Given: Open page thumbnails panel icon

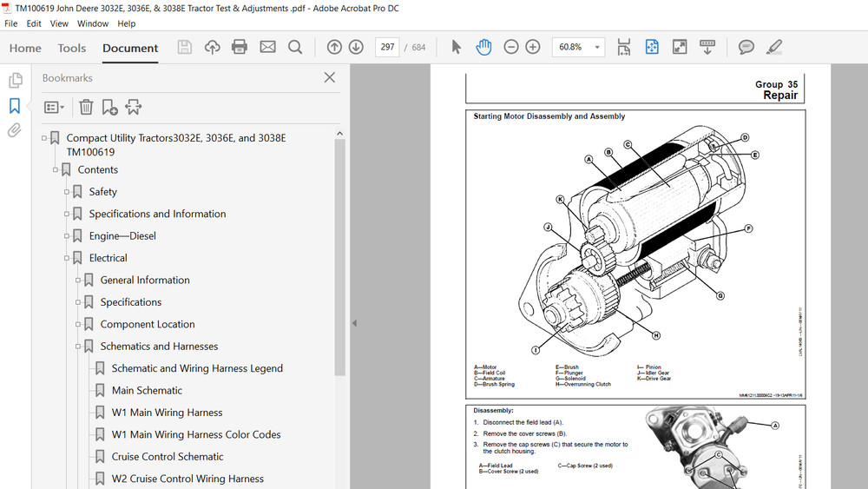Looking at the screenshot, I should tap(15, 80).
